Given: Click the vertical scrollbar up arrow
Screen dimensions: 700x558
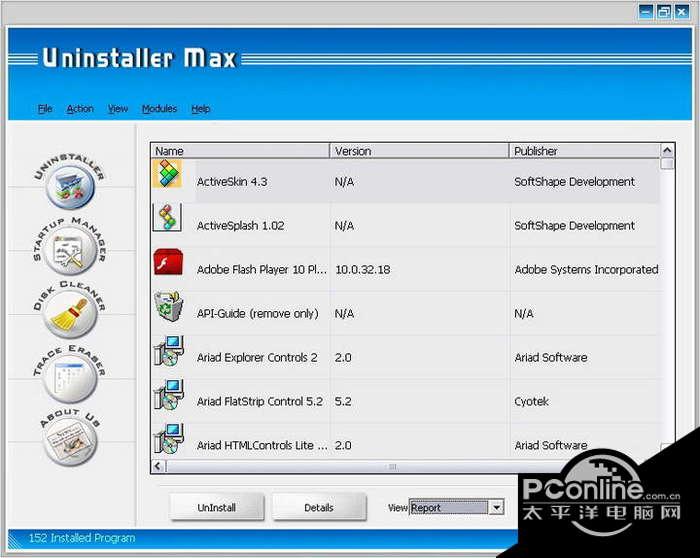Looking at the screenshot, I should tap(667, 150).
